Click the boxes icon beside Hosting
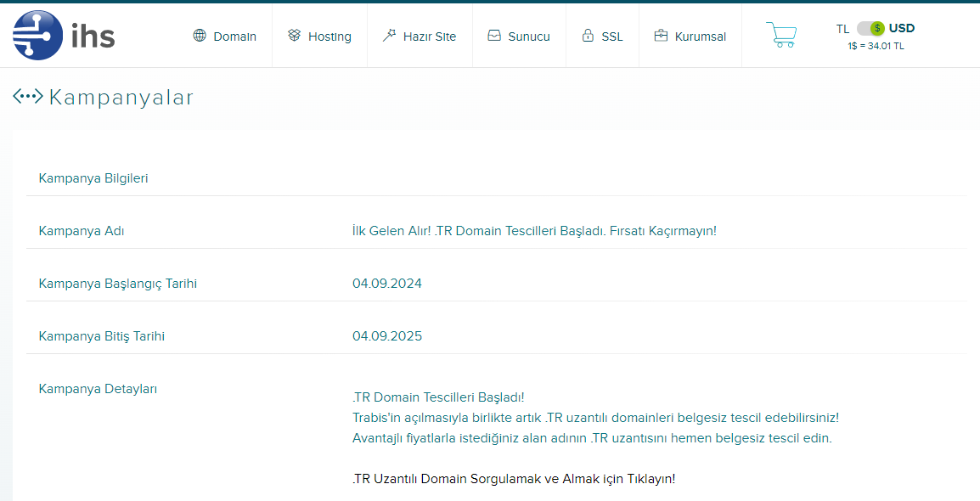980x501 pixels. (294, 36)
